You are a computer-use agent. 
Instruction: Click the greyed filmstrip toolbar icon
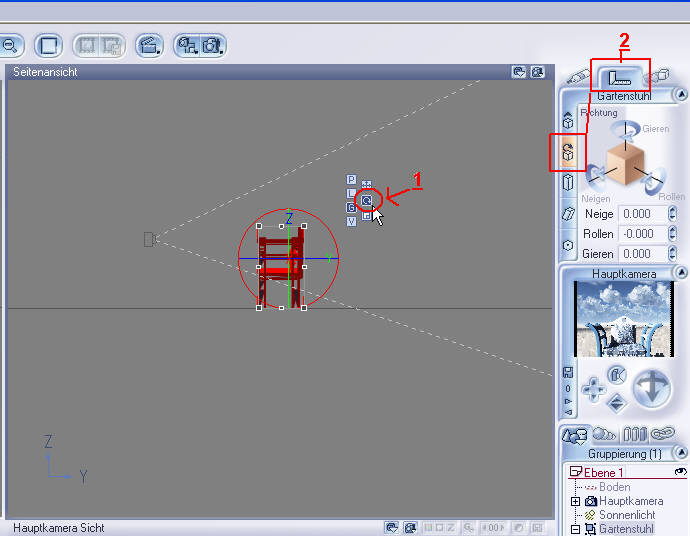tap(87, 45)
